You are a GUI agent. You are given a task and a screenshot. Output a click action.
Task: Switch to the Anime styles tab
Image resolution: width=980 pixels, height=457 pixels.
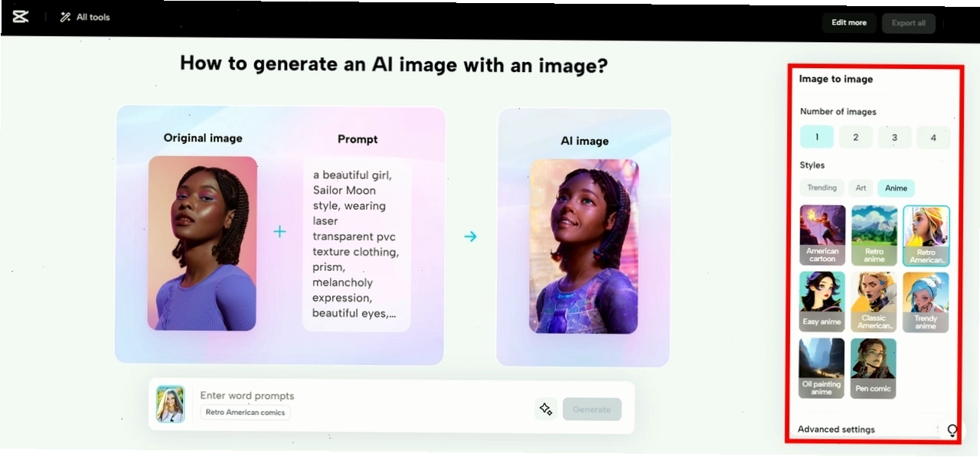coord(896,188)
